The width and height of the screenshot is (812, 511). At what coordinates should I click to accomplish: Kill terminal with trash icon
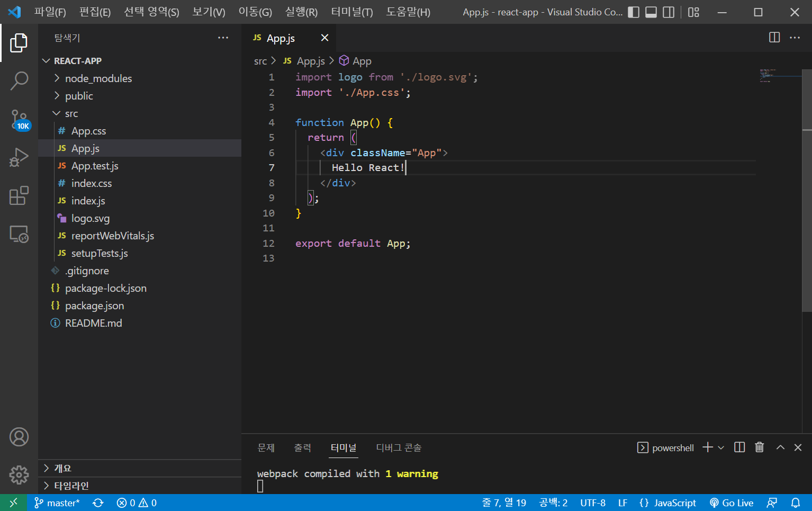(759, 447)
